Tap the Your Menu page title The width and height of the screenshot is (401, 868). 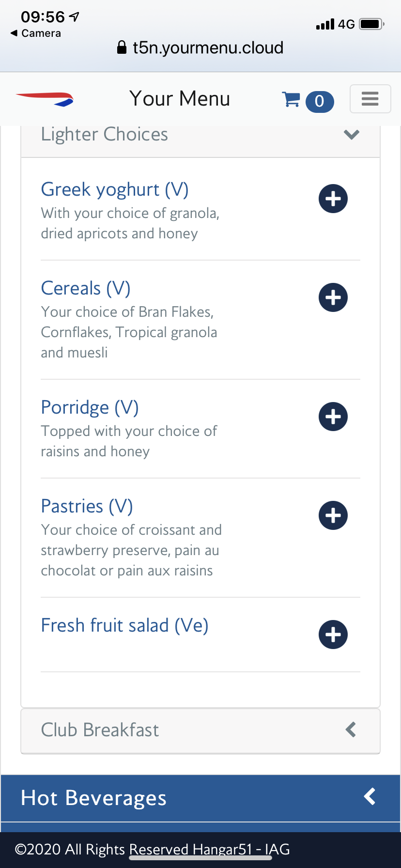[180, 99]
